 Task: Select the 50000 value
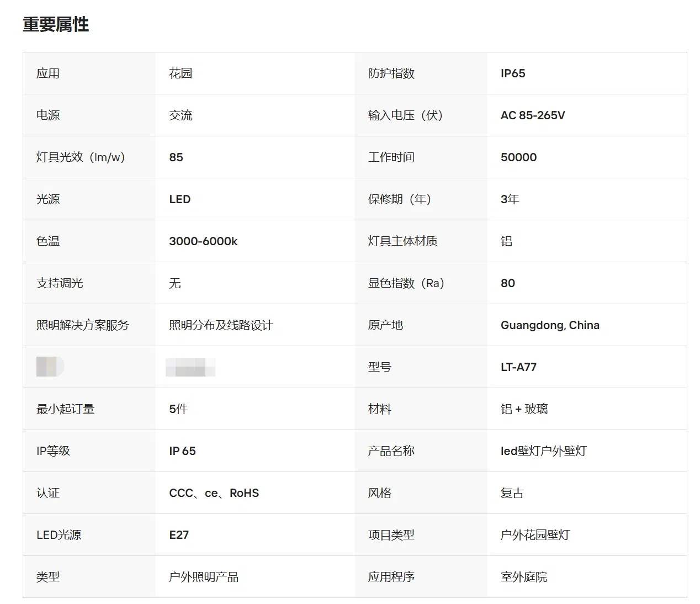coord(518,157)
